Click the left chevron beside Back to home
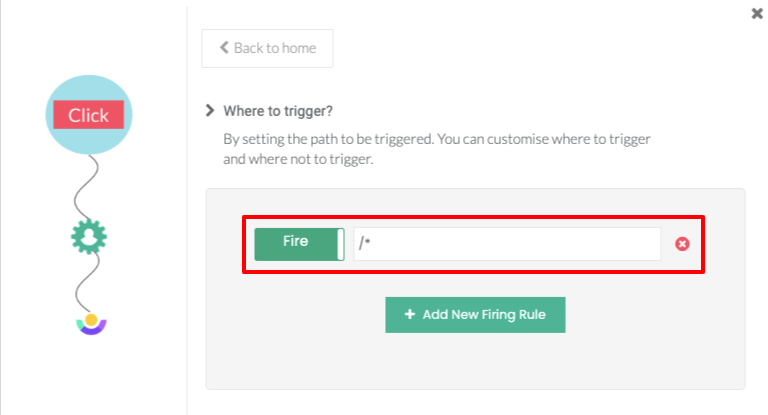768x415 pixels. [x=224, y=48]
